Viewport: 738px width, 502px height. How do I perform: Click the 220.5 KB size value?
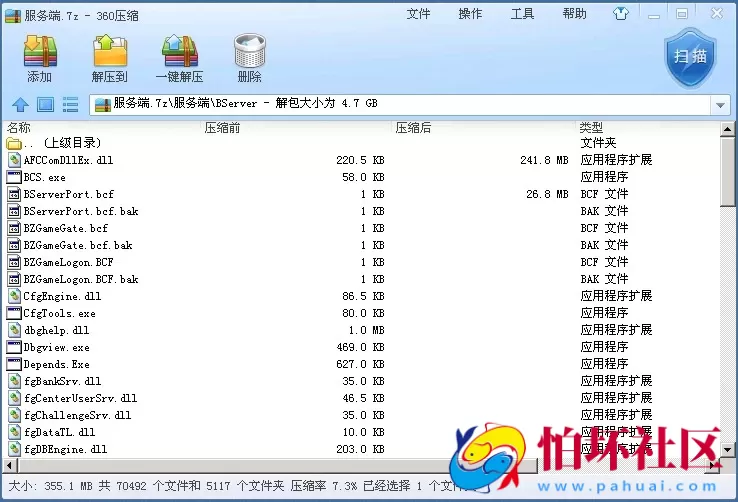(x=360, y=160)
